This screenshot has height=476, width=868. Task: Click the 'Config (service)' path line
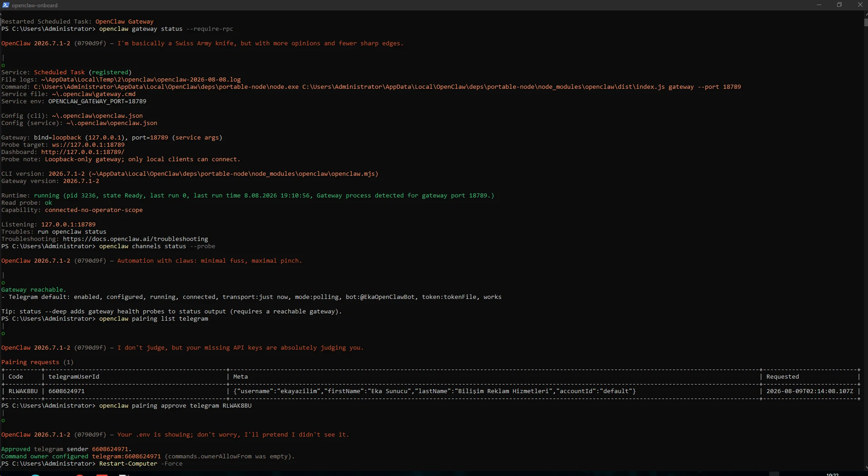point(79,123)
